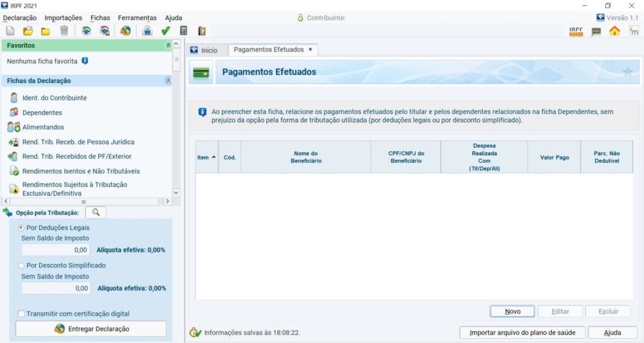Click the yellow house home icon
Screen dimensions: 644x343
pyautogui.click(x=614, y=31)
